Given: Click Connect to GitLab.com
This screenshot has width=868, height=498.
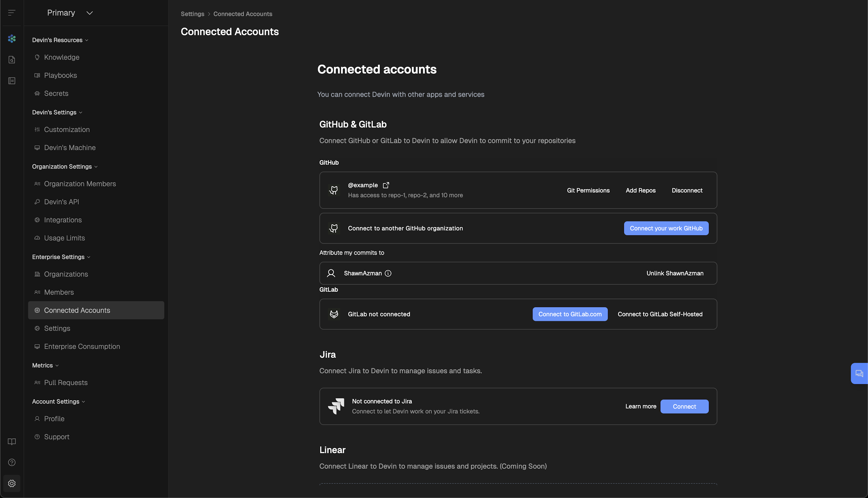Looking at the screenshot, I should click(x=570, y=314).
